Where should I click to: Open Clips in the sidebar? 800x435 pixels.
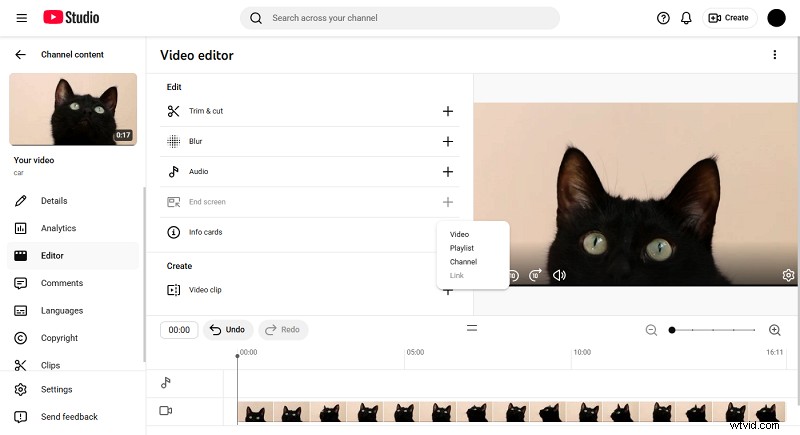point(72,365)
